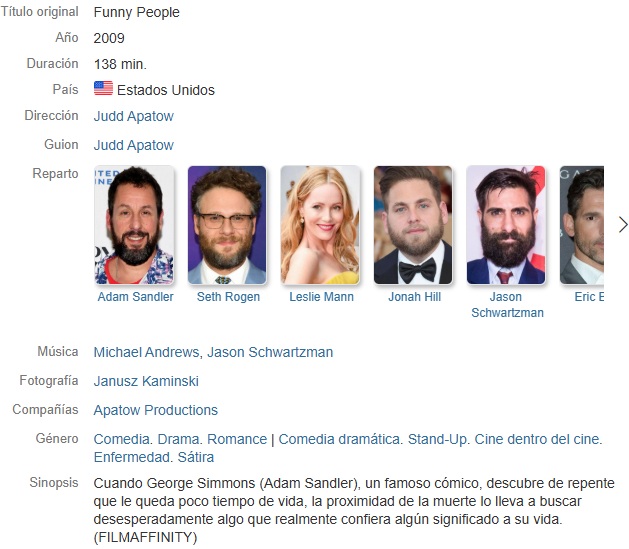The image size is (629, 549).
Task: Click the United States flag icon
Action: coord(103,88)
